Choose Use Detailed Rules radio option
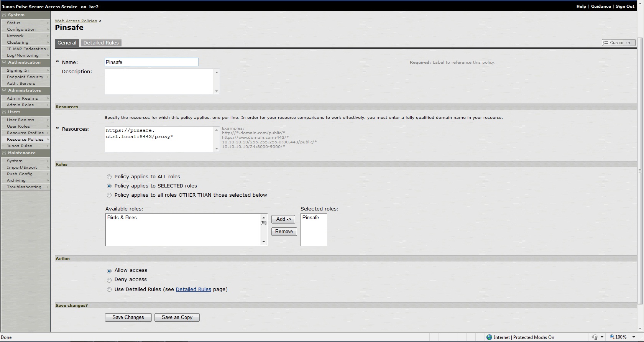The height and width of the screenshot is (342, 644). point(109,290)
